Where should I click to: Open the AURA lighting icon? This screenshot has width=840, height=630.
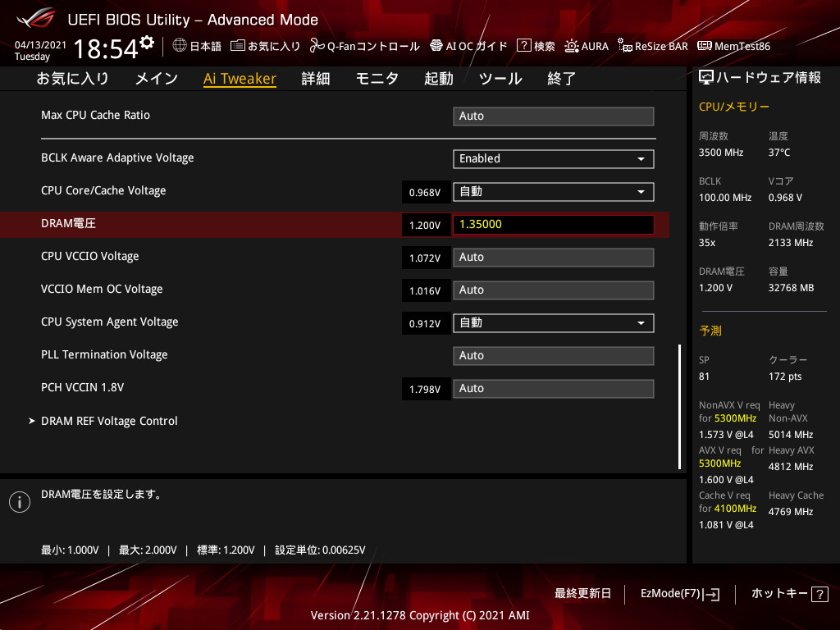coord(572,46)
